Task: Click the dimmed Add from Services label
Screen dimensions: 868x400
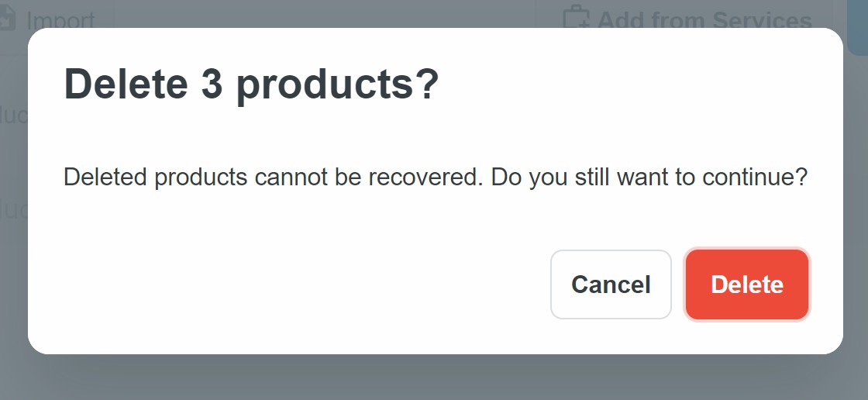Action: coord(704,20)
